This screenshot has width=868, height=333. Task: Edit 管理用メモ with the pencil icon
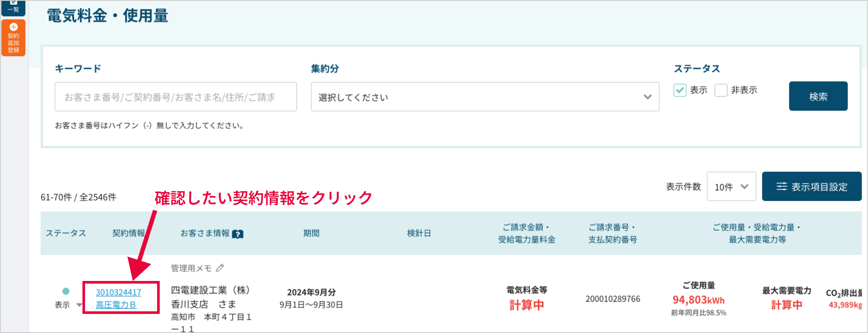pyautogui.click(x=220, y=268)
